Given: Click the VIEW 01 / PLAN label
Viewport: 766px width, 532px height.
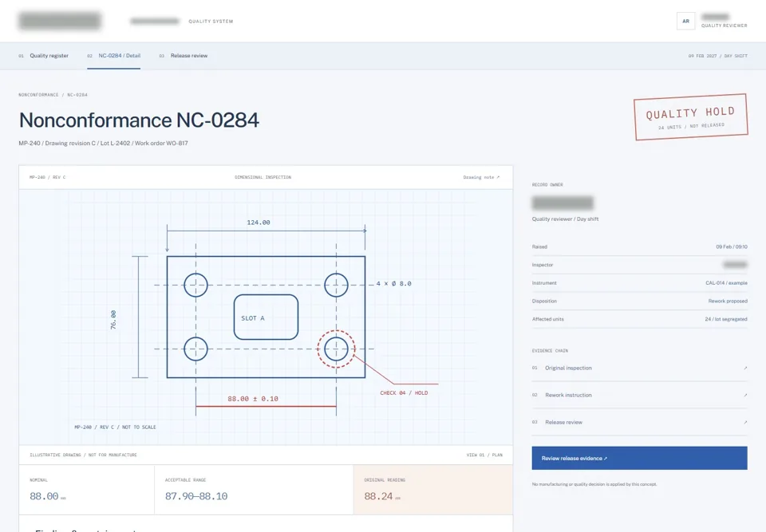Looking at the screenshot, I should [x=484, y=455].
